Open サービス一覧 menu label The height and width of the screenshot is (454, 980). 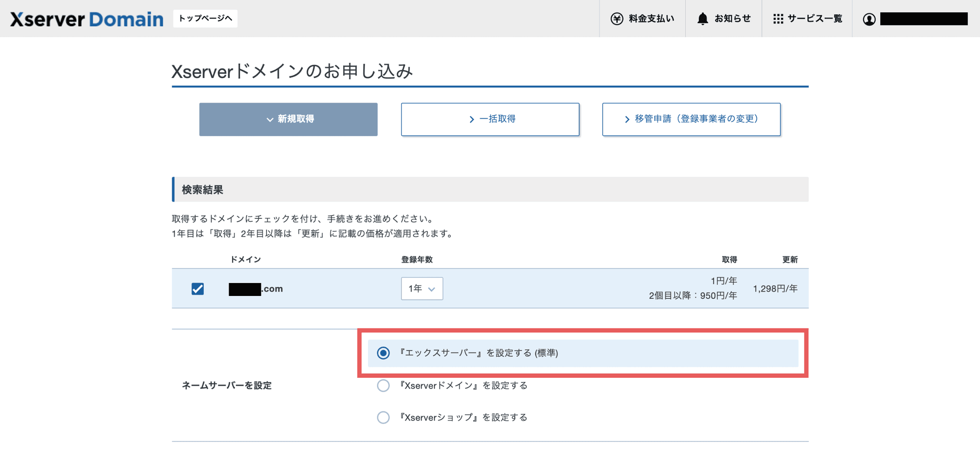815,19
